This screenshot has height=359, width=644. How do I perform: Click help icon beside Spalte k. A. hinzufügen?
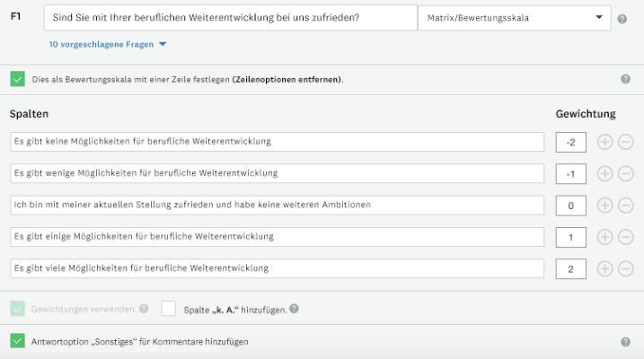coord(295,309)
